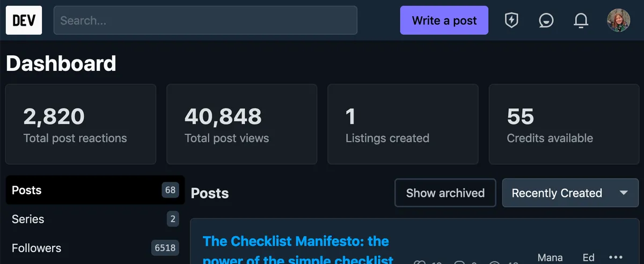
Task: Focus the Search input field
Action: (205, 20)
